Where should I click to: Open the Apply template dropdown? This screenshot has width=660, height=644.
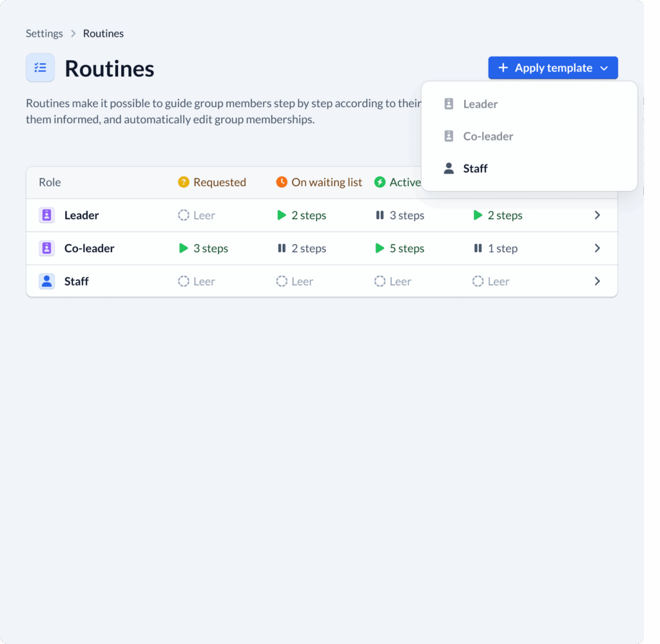552,68
